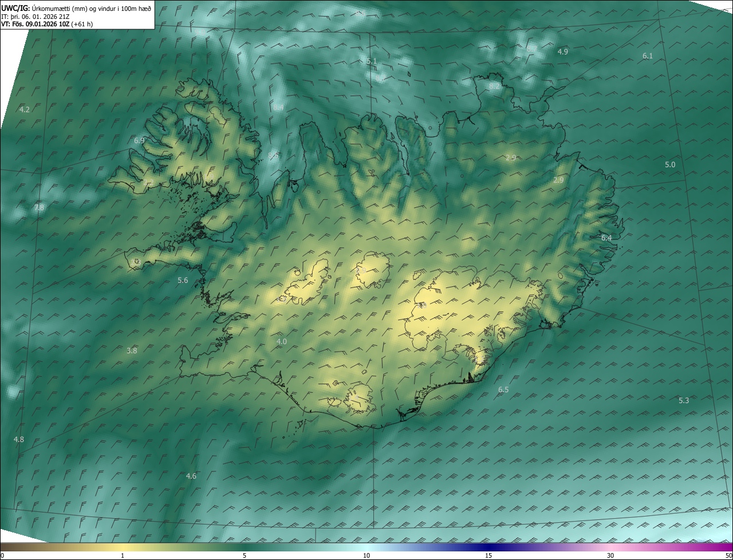Click the colour scale tick label 50

[x=728, y=555]
